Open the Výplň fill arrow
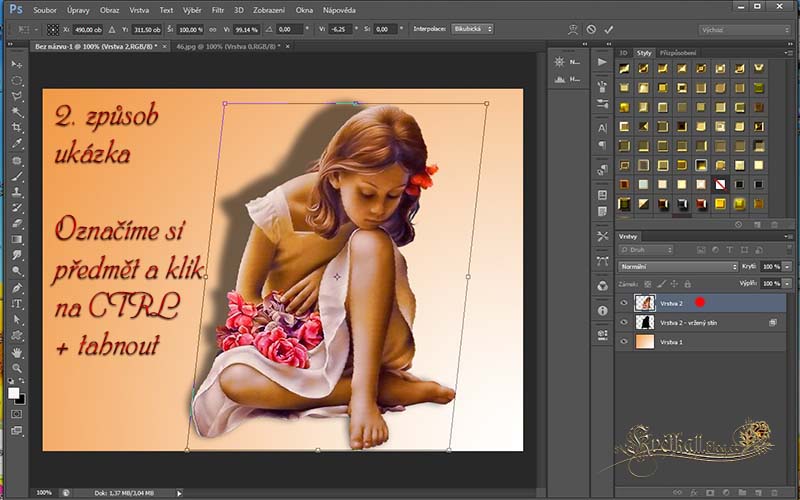 click(788, 283)
